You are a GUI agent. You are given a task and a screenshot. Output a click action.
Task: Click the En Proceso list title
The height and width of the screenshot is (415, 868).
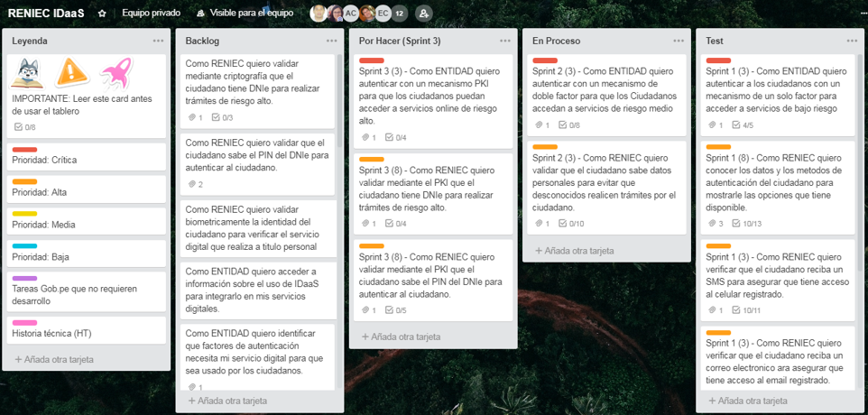[556, 41]
